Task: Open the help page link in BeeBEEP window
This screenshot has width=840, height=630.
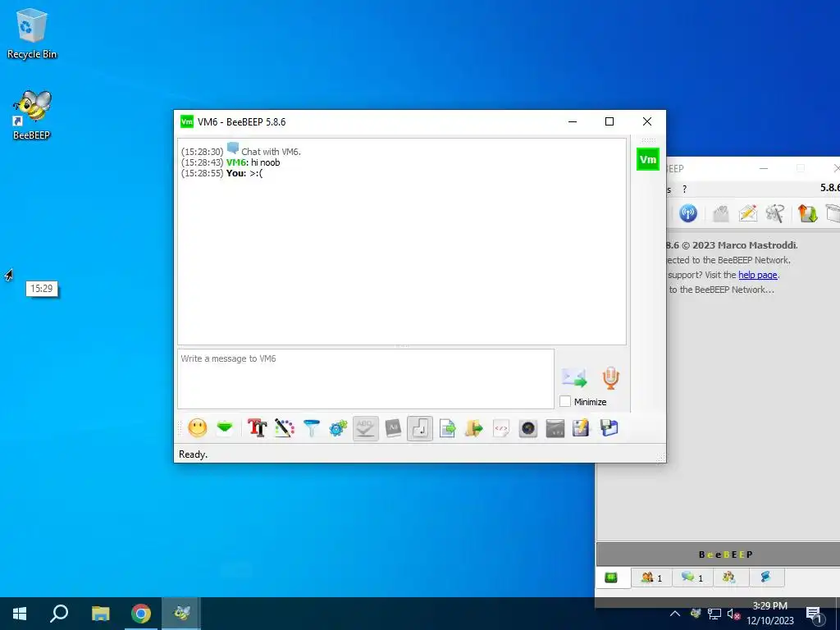Action: point(757,275)
